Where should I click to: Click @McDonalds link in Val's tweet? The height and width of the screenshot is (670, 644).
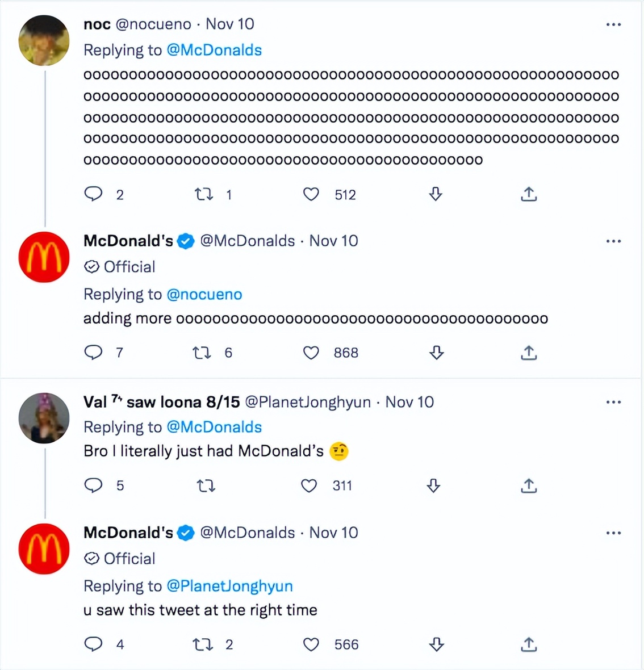pos(214,427)
